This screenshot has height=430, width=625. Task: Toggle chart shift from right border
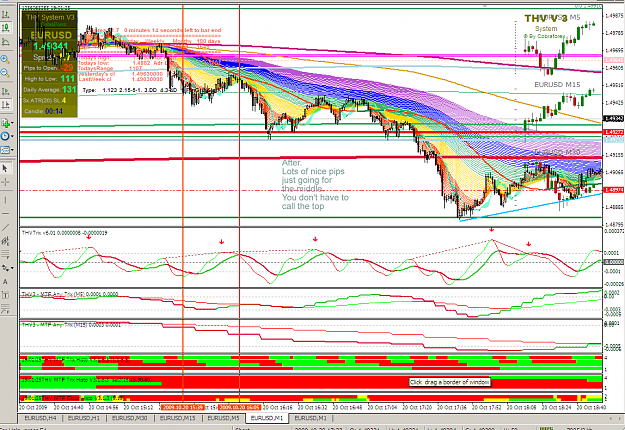pyautogui.click(x=6, y=104)
